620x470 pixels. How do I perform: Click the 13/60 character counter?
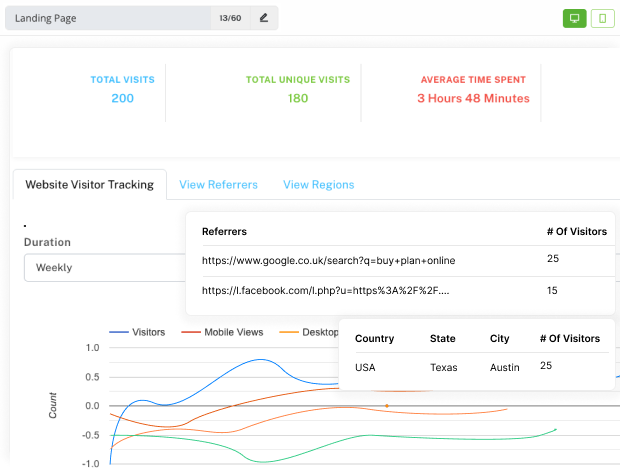(229, 18)
